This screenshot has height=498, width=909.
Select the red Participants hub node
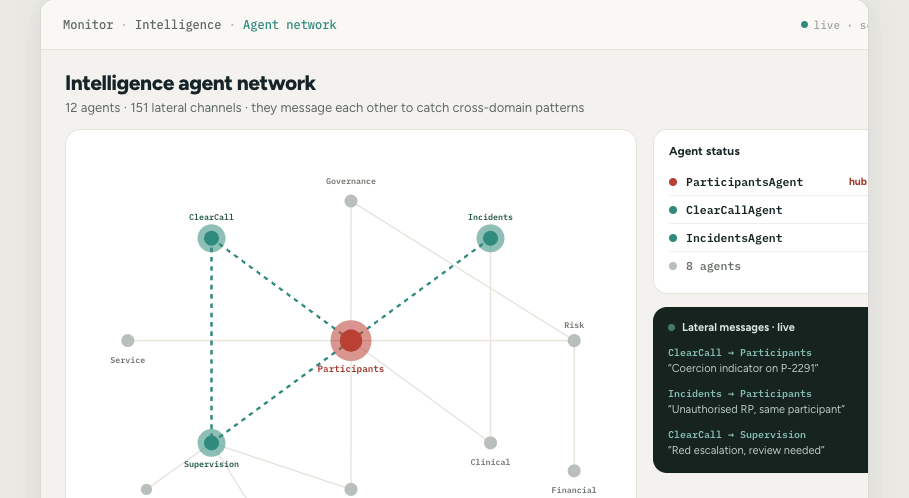[351, 340]
